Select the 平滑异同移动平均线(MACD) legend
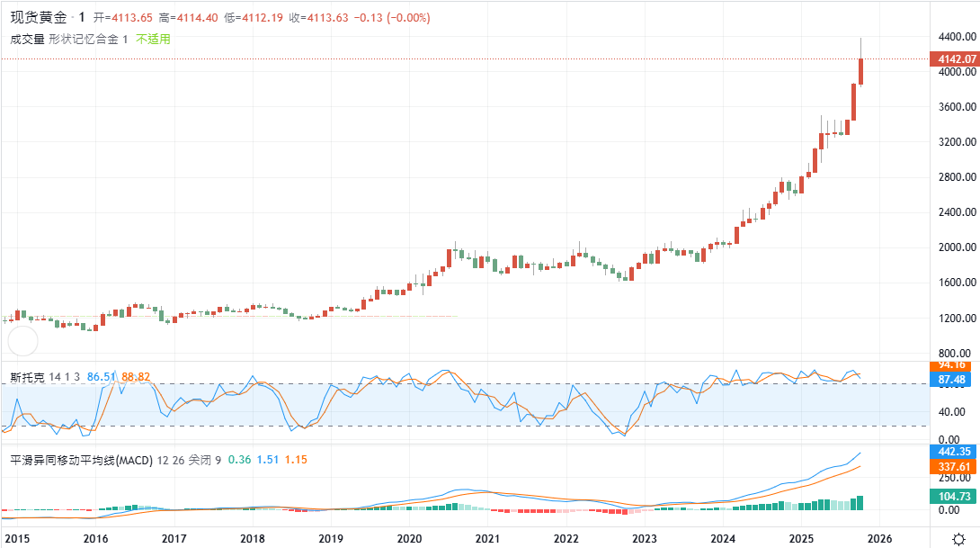The width and height of the screenshot is (980, 548). (80, 460)
